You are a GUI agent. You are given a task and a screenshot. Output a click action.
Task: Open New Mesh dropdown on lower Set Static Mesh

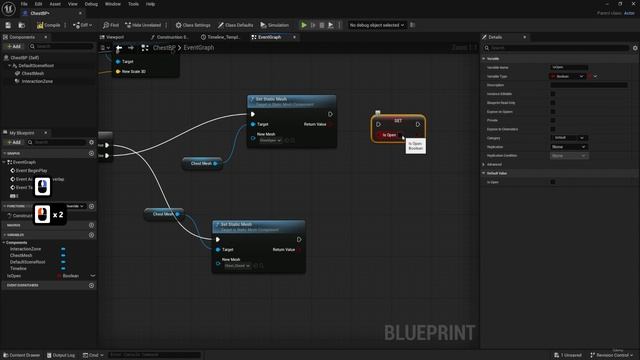[237, 266]
